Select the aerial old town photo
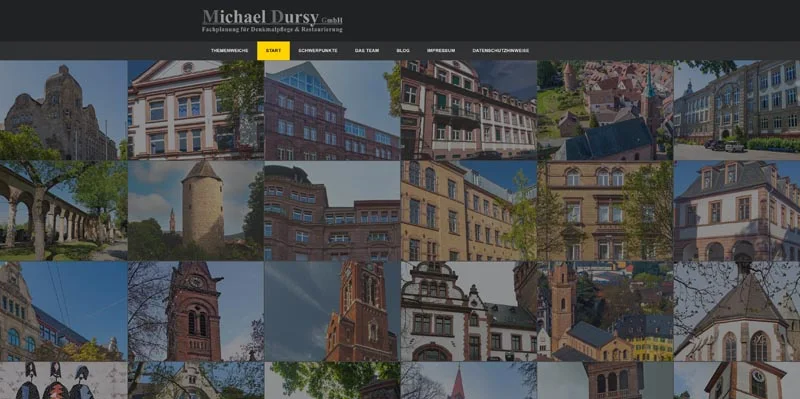The image size is (800, 399). (x=605, y=110)
